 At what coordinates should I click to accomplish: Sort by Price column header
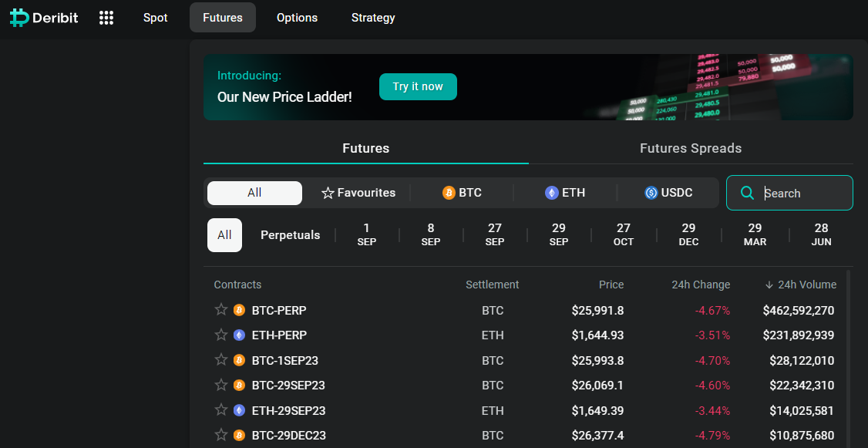pos(611,285)
